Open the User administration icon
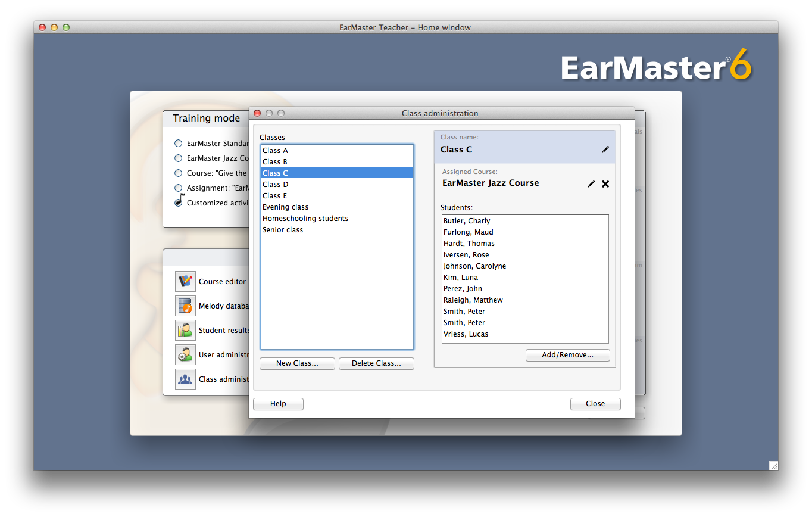This screenshot has height=517, width=812. coord(185,354)
